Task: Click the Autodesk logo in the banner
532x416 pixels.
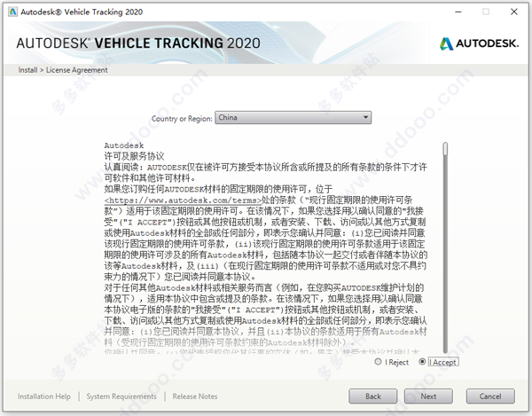Action: [x=479, y=43]
